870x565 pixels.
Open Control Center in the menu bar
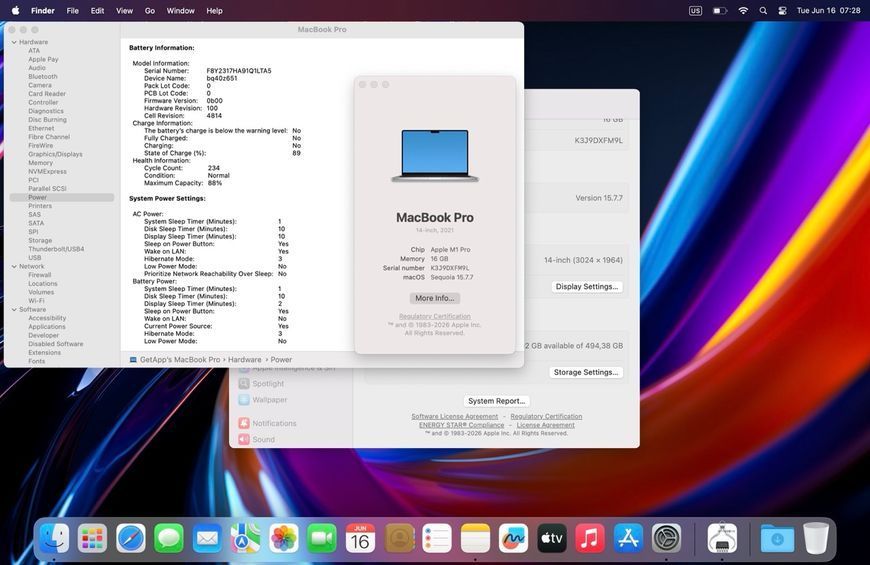tap(782, 11)
